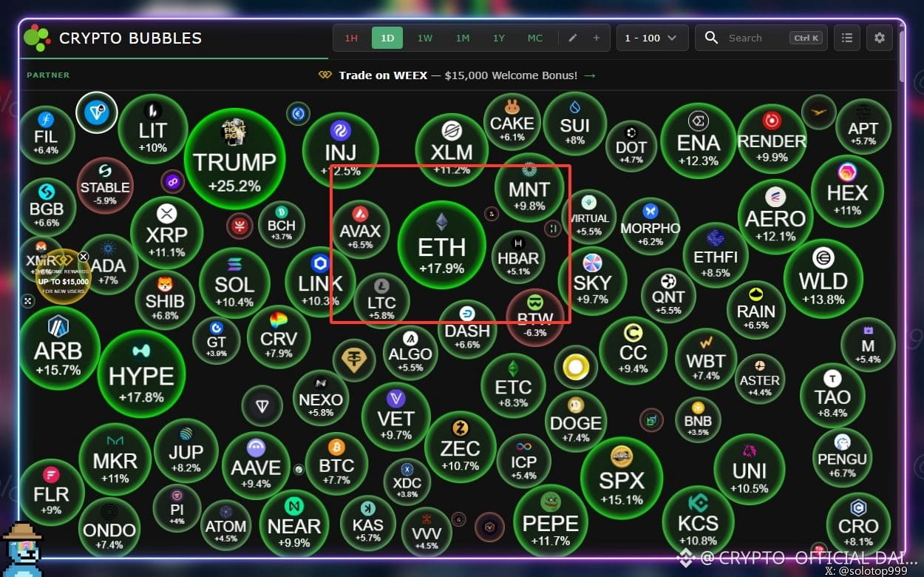The height and width of the screenshot is (577, 924).
Task: Switch to list view icon
Action: pyautogui.click(x=847, y=38)
